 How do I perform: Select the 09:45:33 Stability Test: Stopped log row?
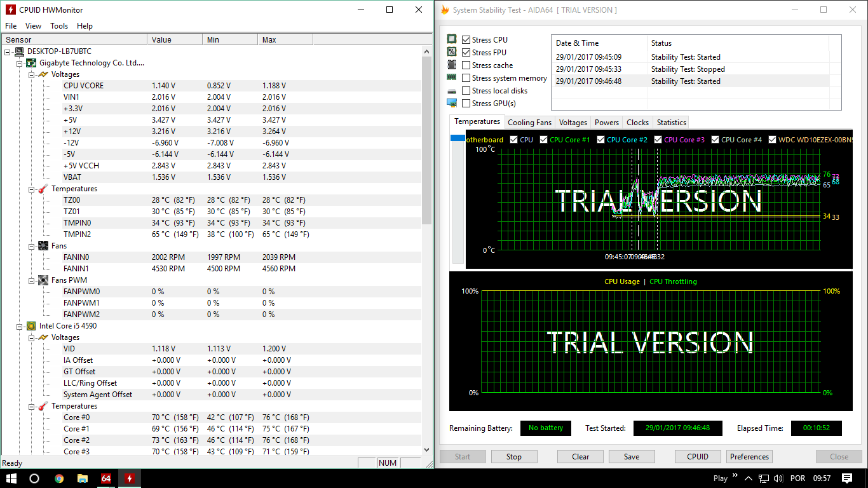point(690,69)
